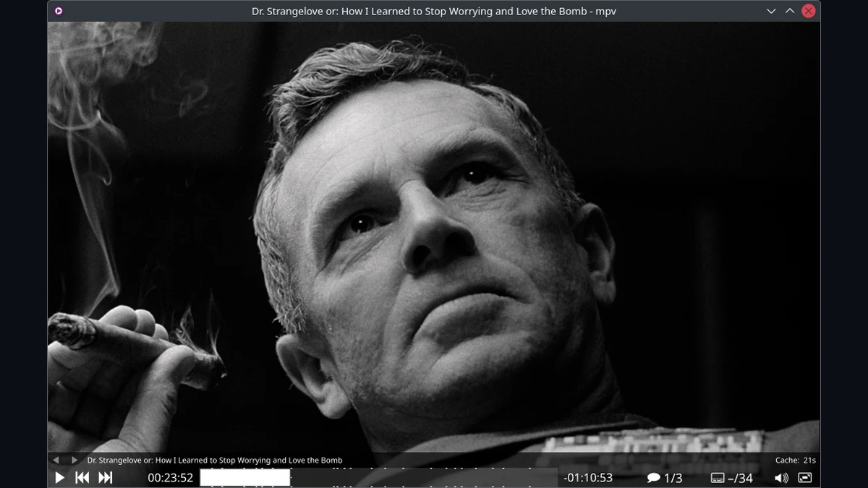Cycle audio track showing 1/3

point(665,478)
